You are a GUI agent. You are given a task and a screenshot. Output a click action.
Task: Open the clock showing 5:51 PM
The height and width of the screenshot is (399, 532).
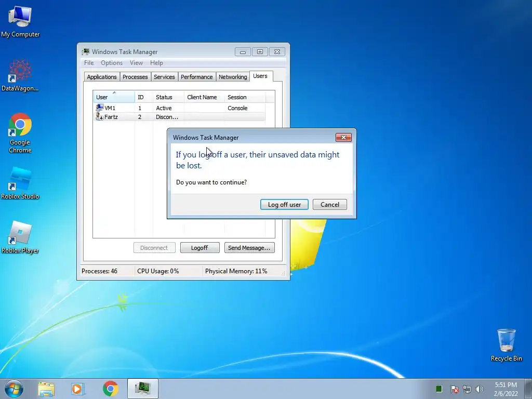(x=506, y=389)
